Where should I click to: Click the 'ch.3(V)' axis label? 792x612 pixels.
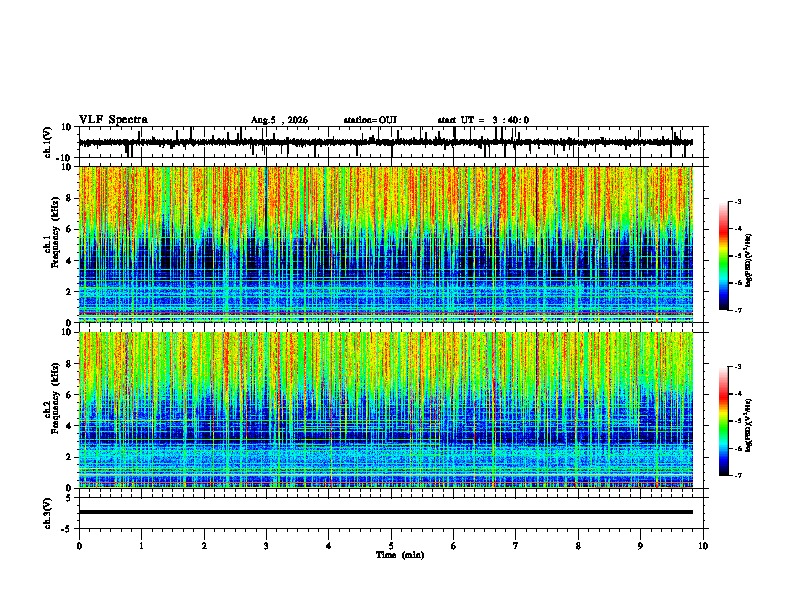[x=48, y=513]
